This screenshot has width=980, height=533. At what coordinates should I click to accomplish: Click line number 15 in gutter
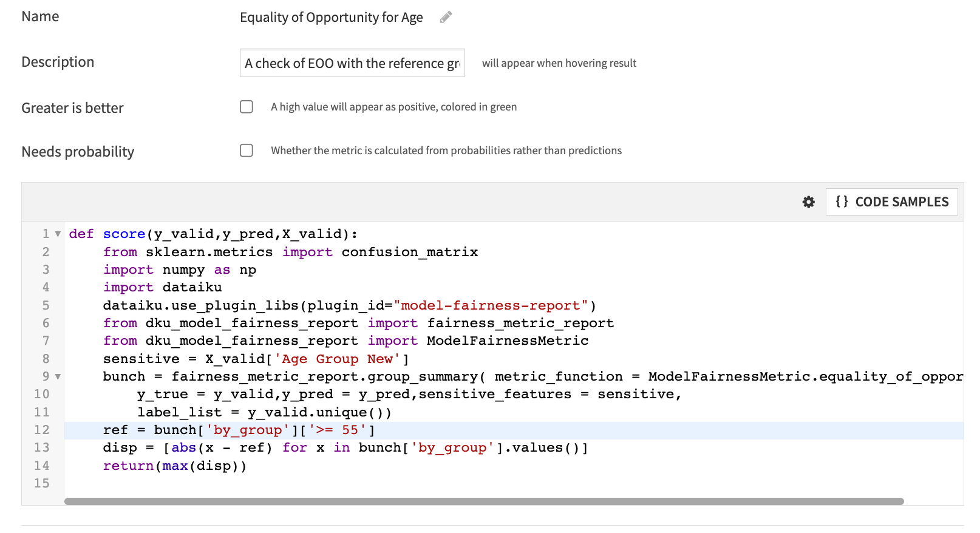(41, 484)
